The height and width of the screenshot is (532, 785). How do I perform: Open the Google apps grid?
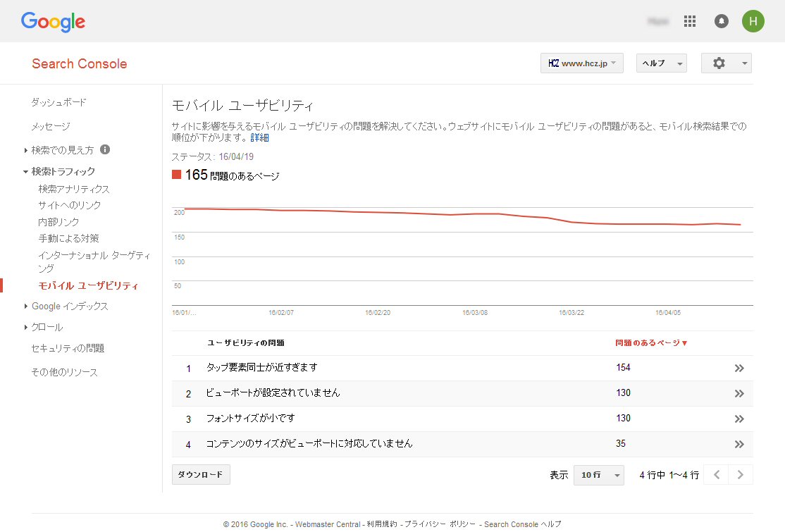coord(690,21)
